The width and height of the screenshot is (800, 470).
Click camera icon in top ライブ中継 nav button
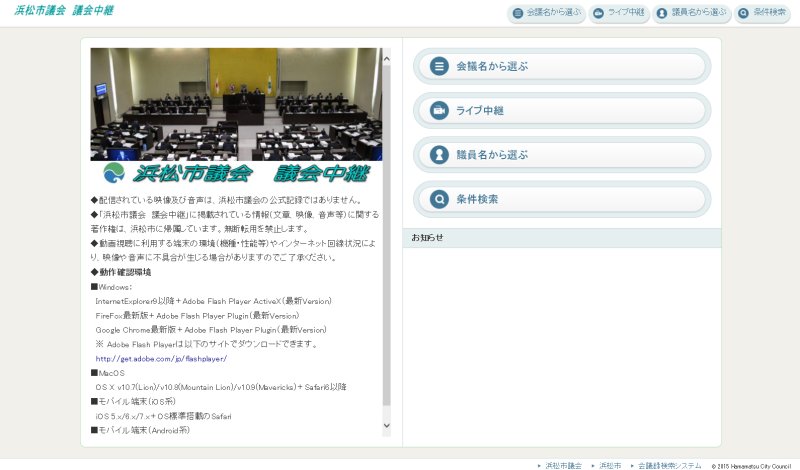(x=598, y=13)
